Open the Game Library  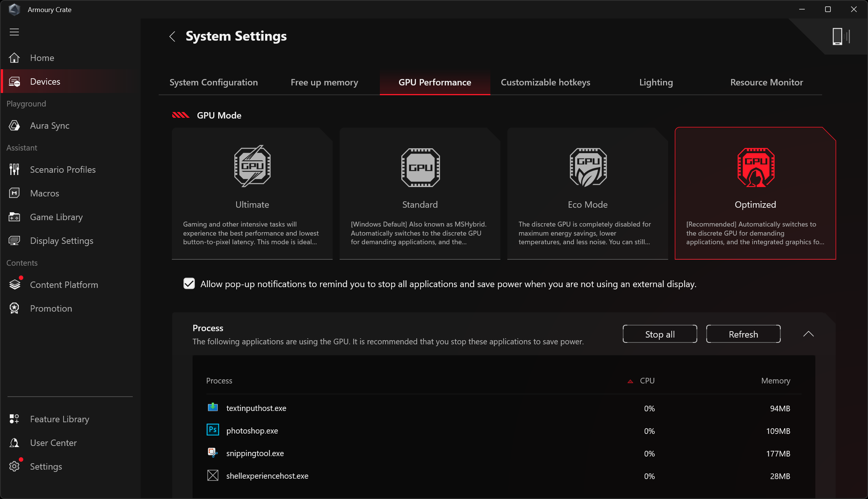(x=56, y=217)
